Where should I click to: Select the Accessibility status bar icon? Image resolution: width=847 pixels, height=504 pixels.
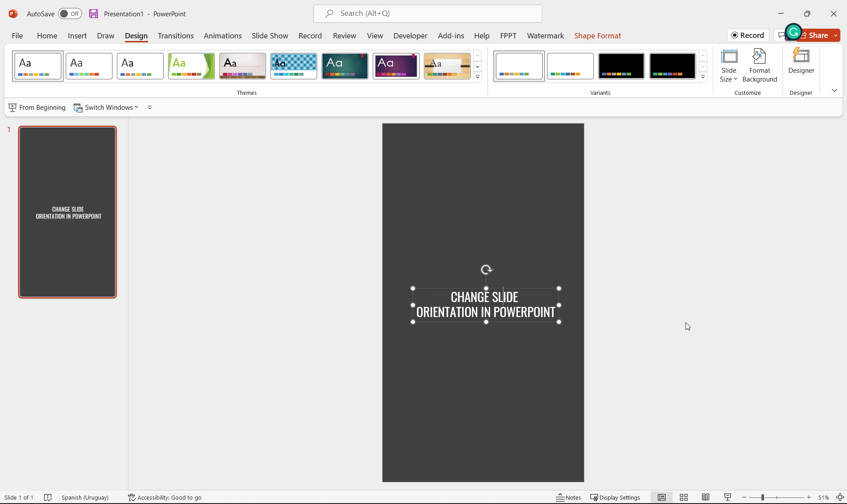click(x=131, y=497)
